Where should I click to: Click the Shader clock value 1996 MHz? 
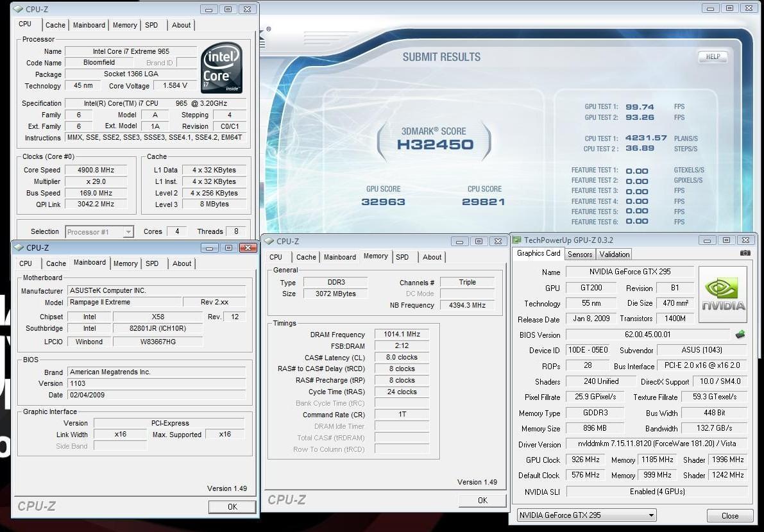point(727,460)
